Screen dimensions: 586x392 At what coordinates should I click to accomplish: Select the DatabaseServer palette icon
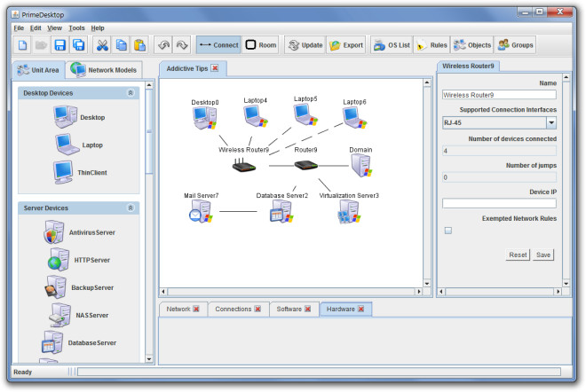52,342
